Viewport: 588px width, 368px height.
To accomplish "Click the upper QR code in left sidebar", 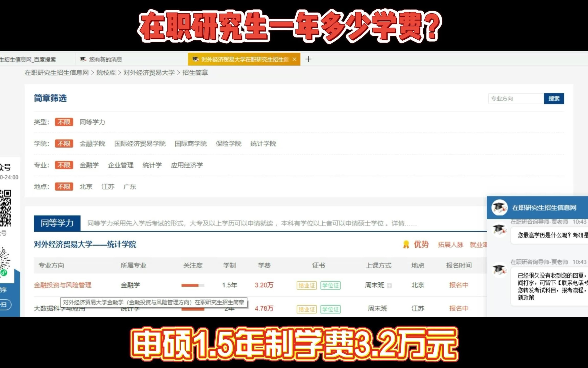I will 6,208.
